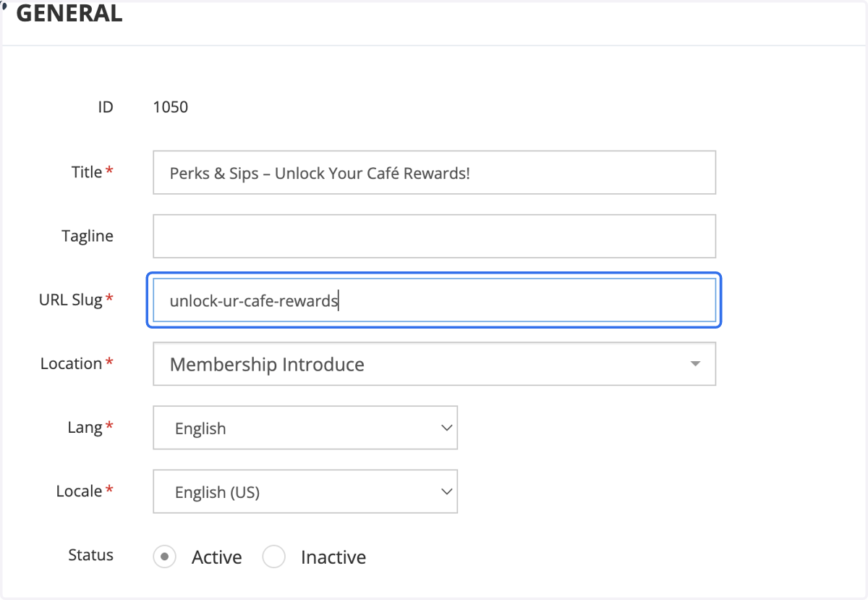Viewport: 868px width, 600px height.
Task: Expand the Lang dropdown set to English
Action: click(x=305, y=428)
